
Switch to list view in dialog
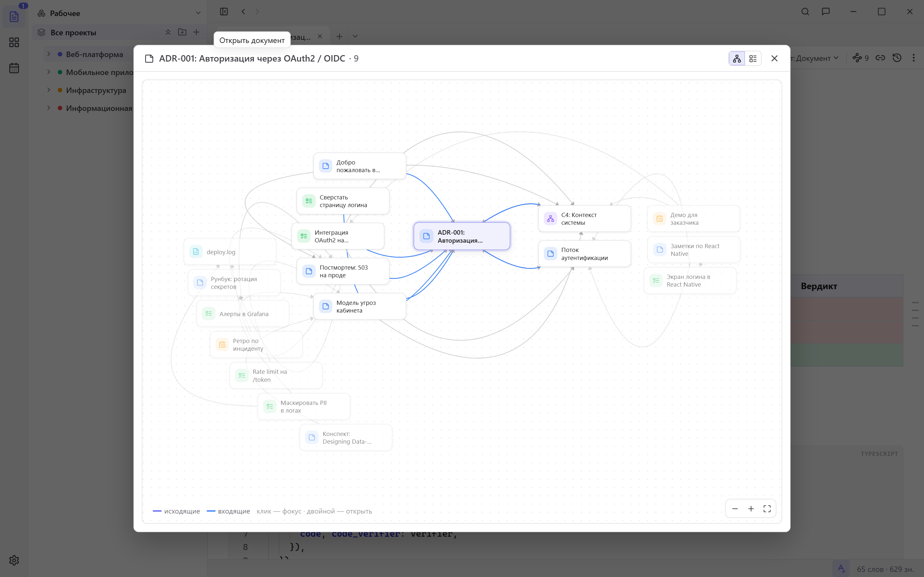[x=753, y=58]
